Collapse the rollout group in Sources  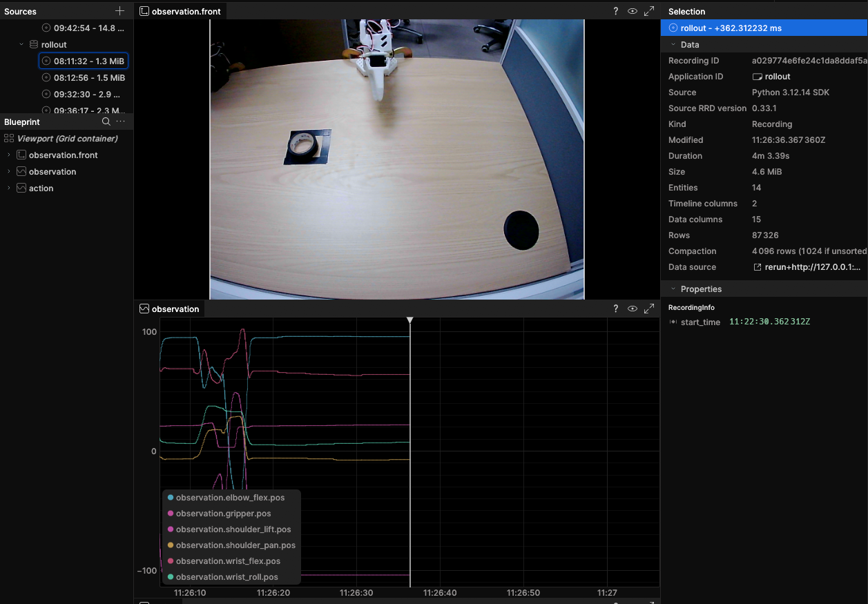(21, 44)
